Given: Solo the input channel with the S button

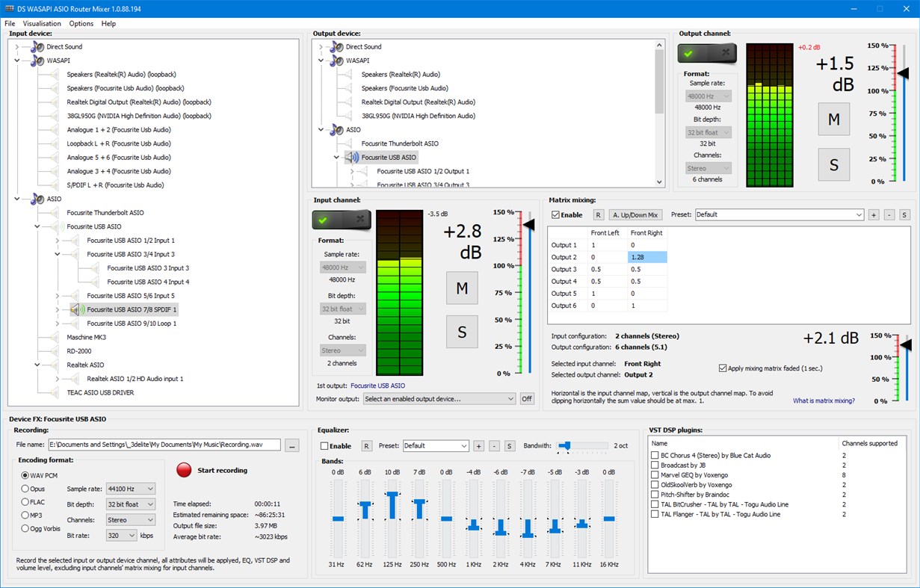Looking at the screenshot, I should [x=461, y=332].
